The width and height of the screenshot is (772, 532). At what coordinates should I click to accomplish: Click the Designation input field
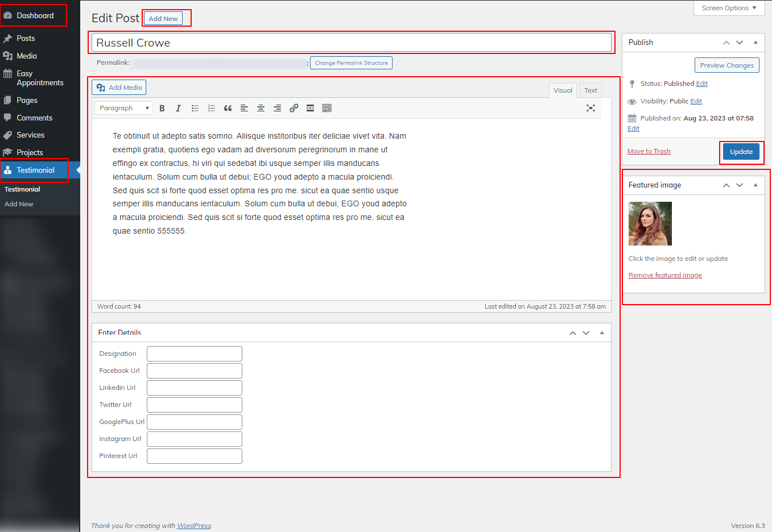point(194,354)
